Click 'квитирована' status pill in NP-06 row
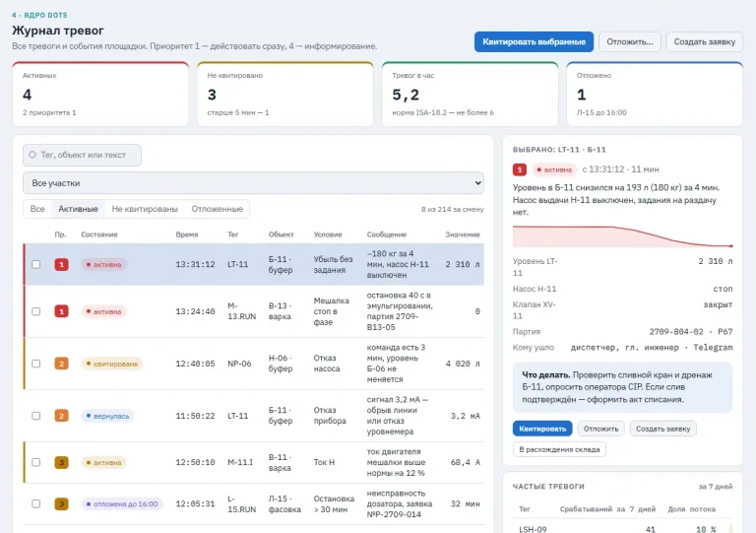This screenshot has height=533, width=756. tap(112, 364)
